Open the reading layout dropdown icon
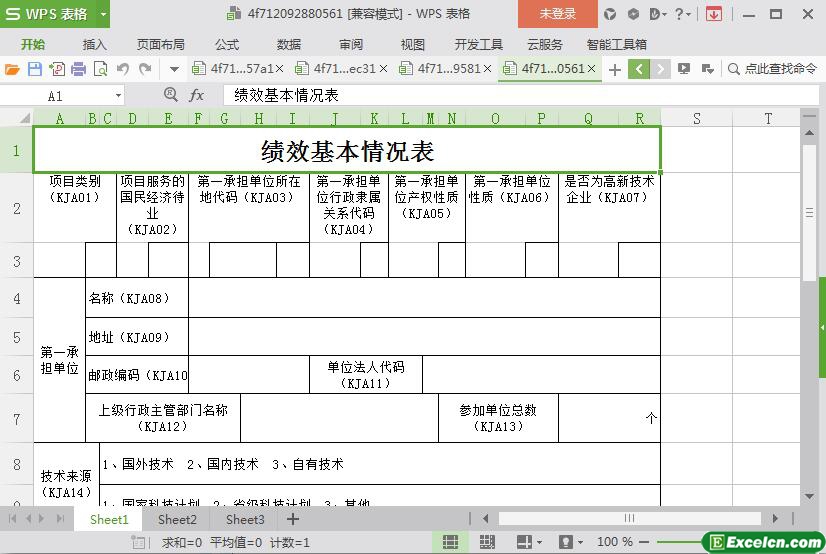The width and height of the screenshot is (826, 554). [x=528, y=542]
